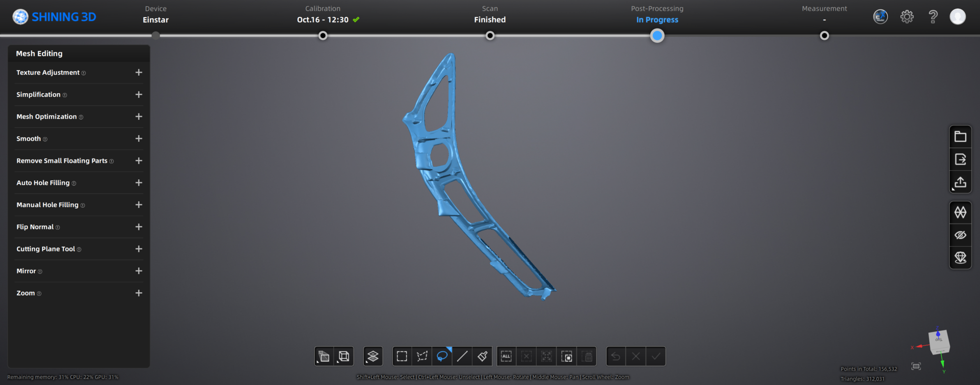This screenshot has width=980, height=385.
Task: Activate the lasso selection tool
Action: 442,357
